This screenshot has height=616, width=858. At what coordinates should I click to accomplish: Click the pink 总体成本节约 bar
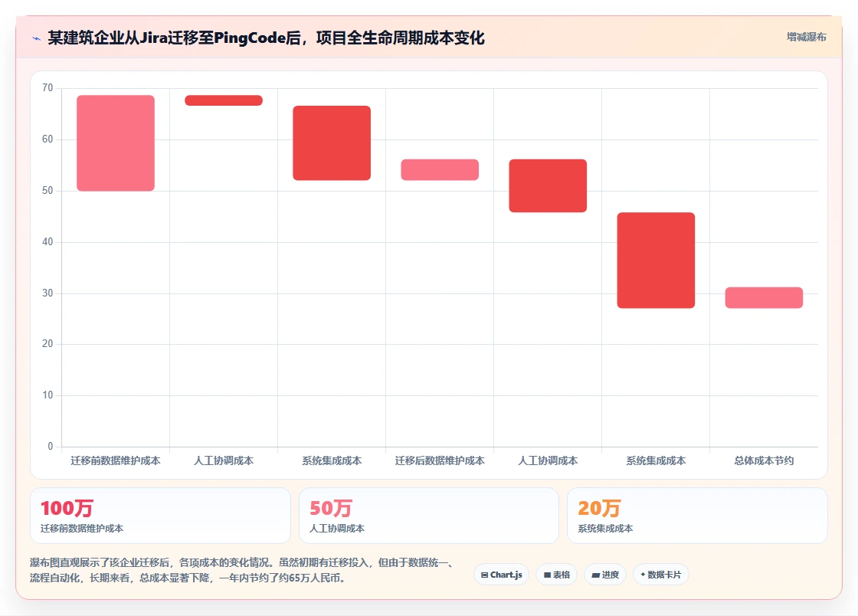[764, 297]
